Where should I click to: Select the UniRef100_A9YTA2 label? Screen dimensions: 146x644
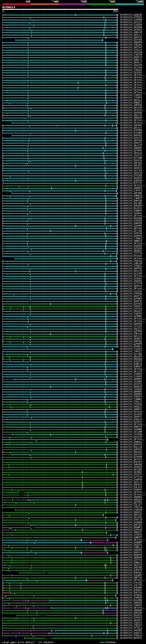click(131, 47)
